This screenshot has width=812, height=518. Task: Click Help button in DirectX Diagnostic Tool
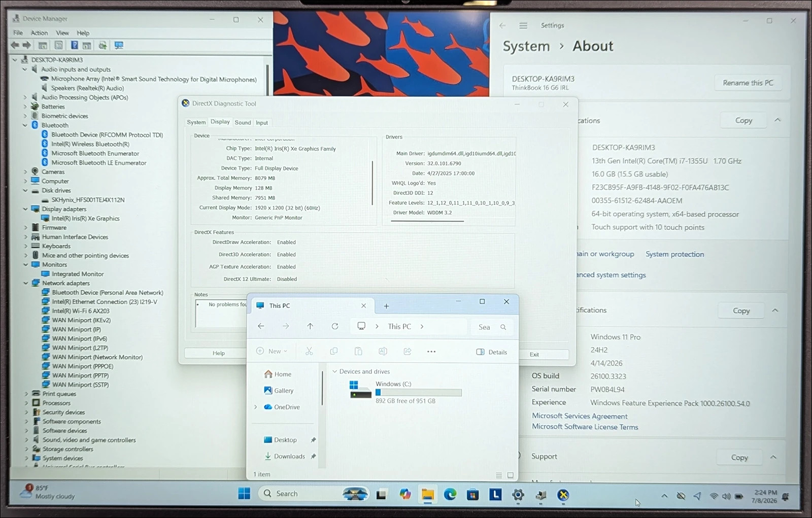click(x=218, y=353)
